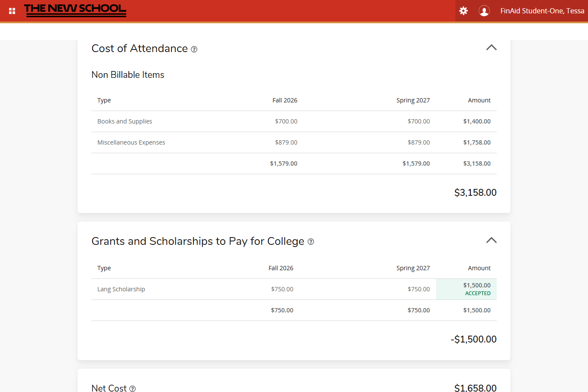Click the user profile avatar icon
Screen dimensions: 588x392
pos(484,11)
